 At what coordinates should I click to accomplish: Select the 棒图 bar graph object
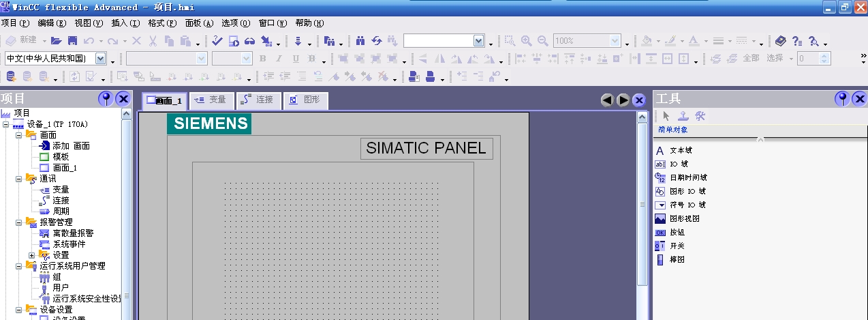(676, 259)
